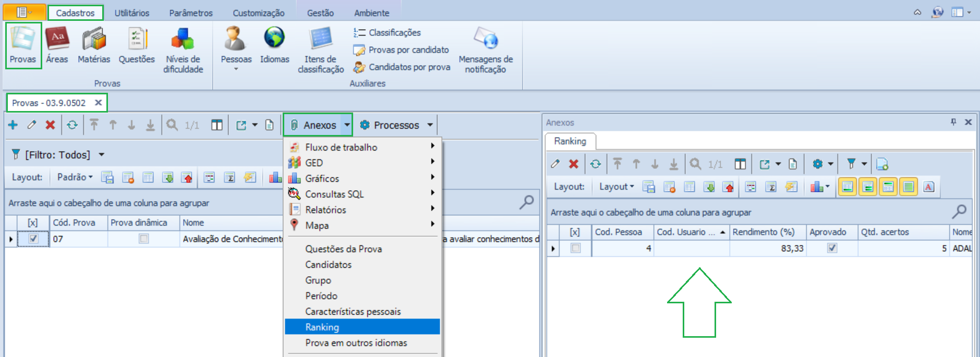
Task: Expand the Anexos dropdown arrow
Action: (347, 125)
